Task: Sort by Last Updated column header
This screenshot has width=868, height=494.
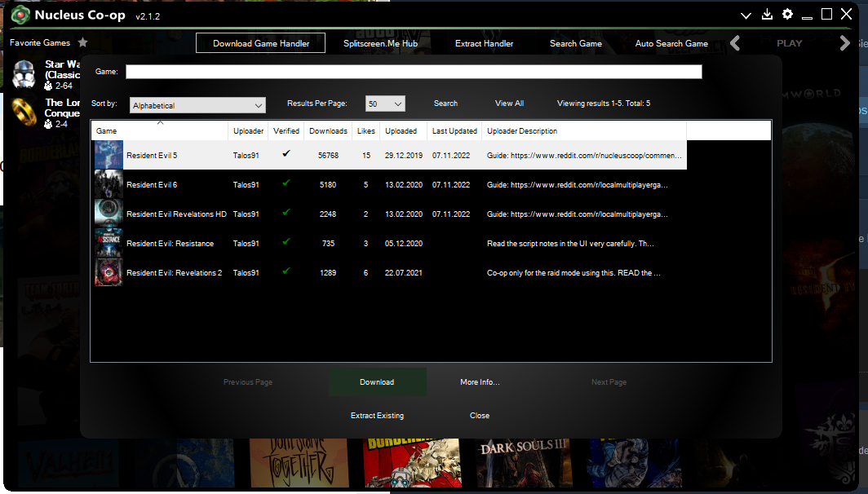Action: point(454,131)
